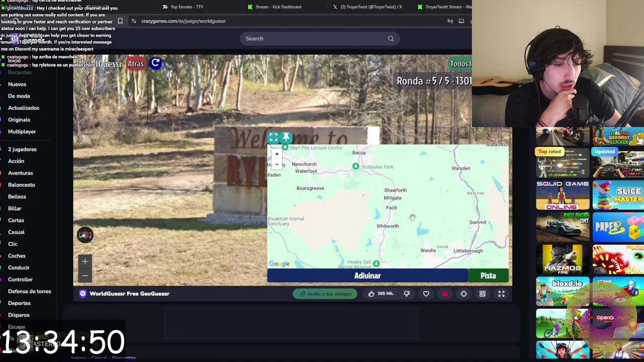
Task: Select Baloncesto in the sidebar
Action: (22, 185)
